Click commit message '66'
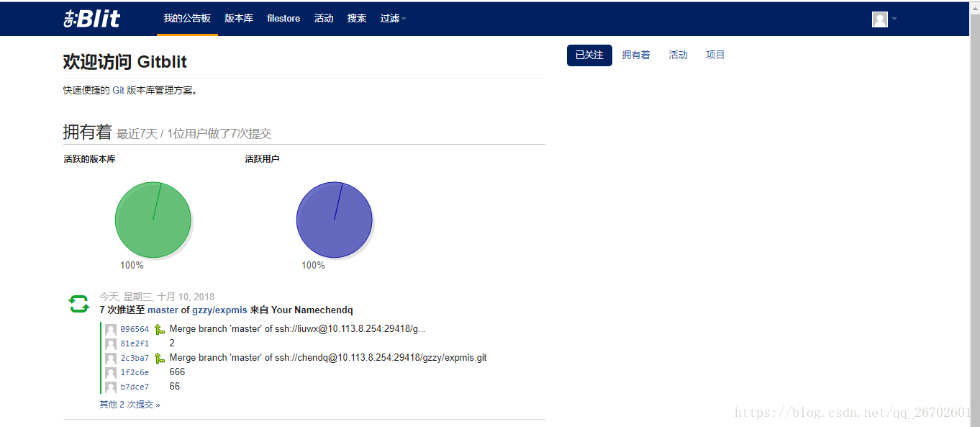Image resolution: width=980 pixels, height=427 pixels. click(175, 387)
